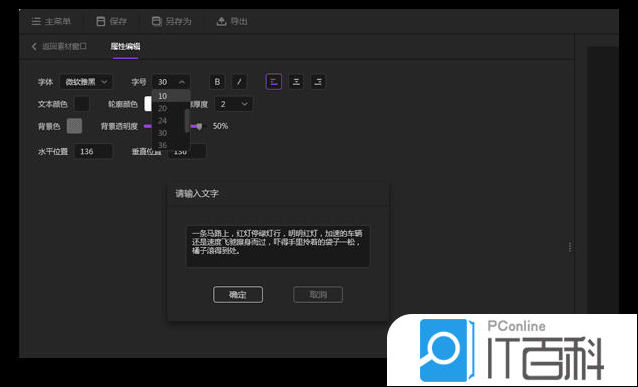Viewport: 638px width, 387px height.
Task: Toggle bold B formatting
Action: pyautogui.click(x=217, y=82)
